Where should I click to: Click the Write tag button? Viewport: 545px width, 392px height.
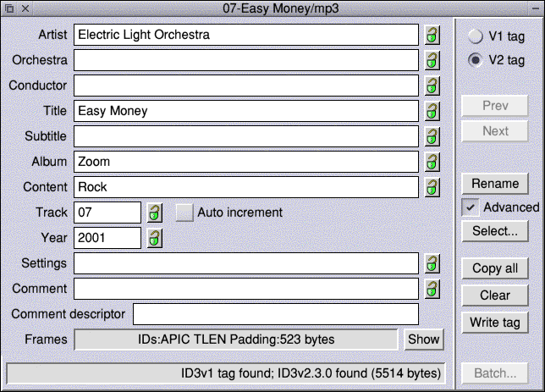pos(495,323)
